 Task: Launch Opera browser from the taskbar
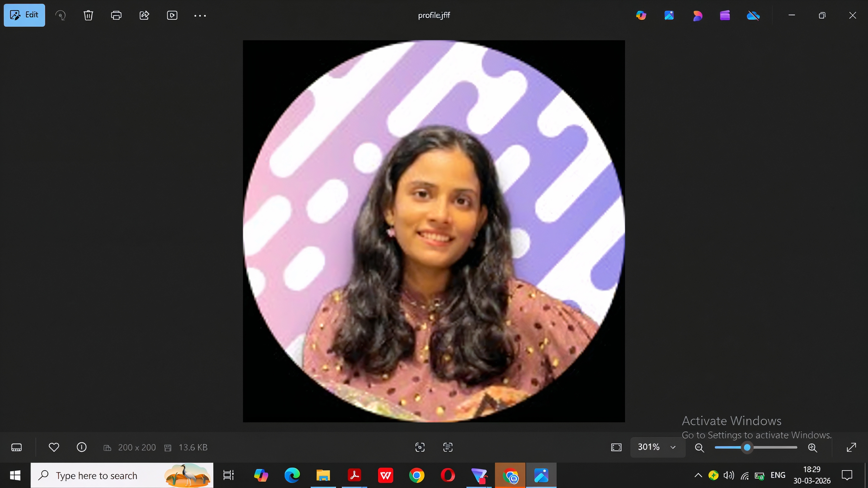pos(448,476)
